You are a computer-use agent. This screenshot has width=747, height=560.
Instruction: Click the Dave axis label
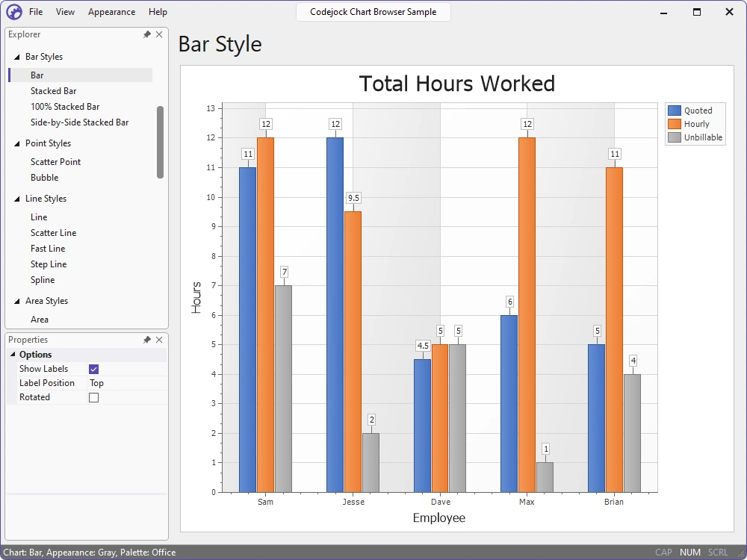coord(440,502)
